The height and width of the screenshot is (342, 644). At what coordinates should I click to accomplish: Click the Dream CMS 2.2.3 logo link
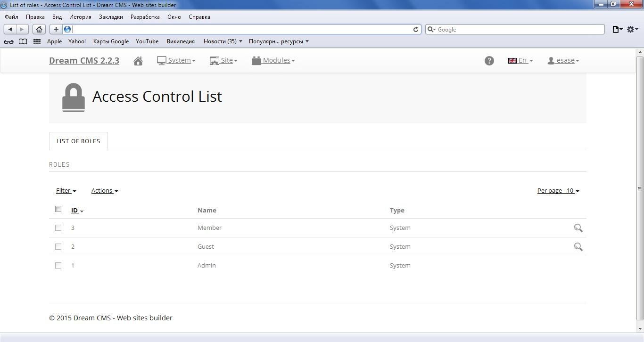[84, 60]
